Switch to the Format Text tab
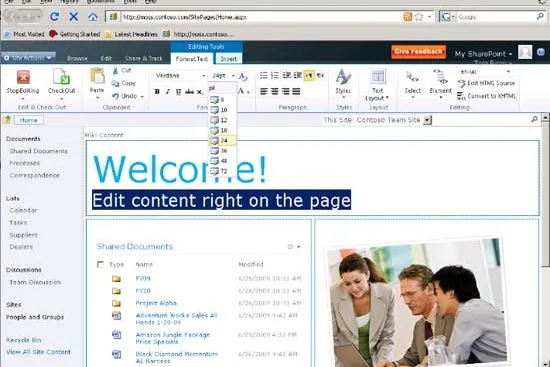The width and height of the screenshot is (550, 367). [192, 59]
